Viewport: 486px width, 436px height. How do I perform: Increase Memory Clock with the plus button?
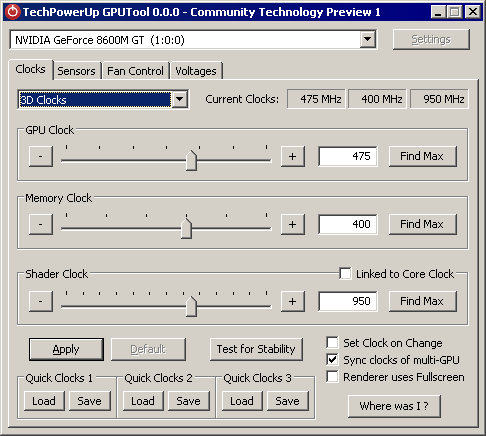(292, 224)
